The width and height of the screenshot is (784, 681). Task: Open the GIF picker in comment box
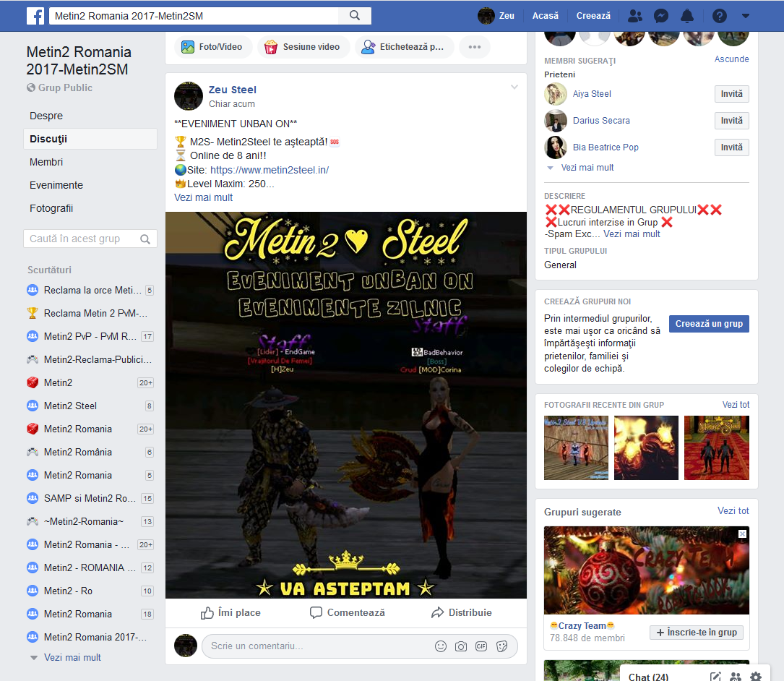481,646
